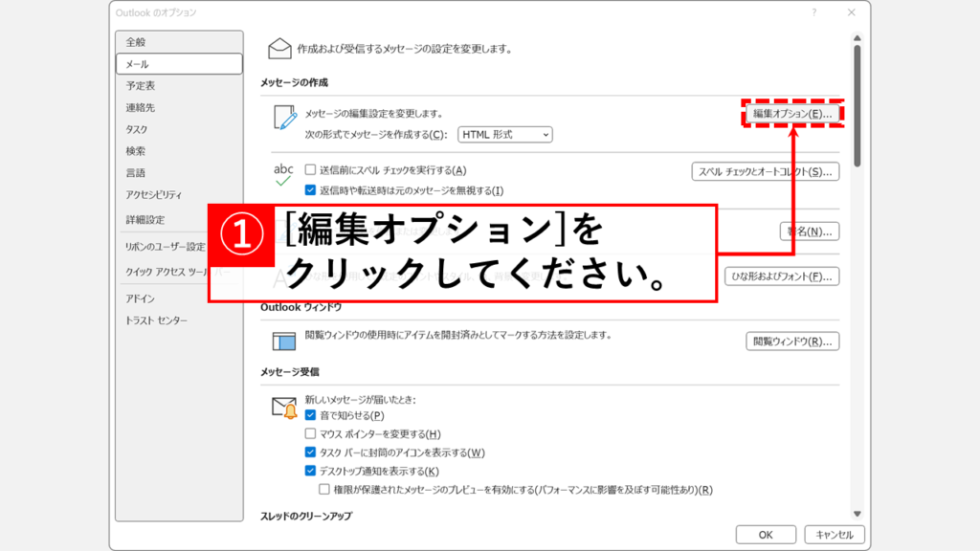
Task: Click the envelope with bell notification icon
Action: [284, 408]
